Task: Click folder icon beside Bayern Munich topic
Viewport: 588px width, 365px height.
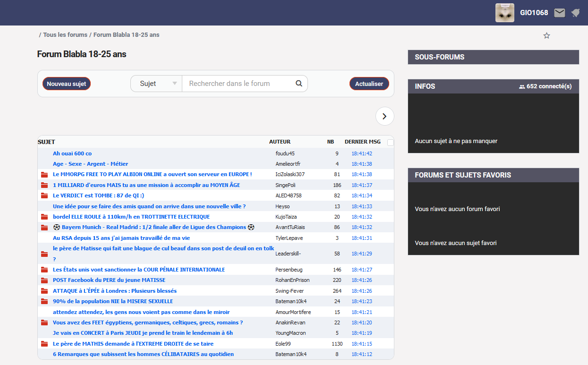Action: [x=44, y=228]
